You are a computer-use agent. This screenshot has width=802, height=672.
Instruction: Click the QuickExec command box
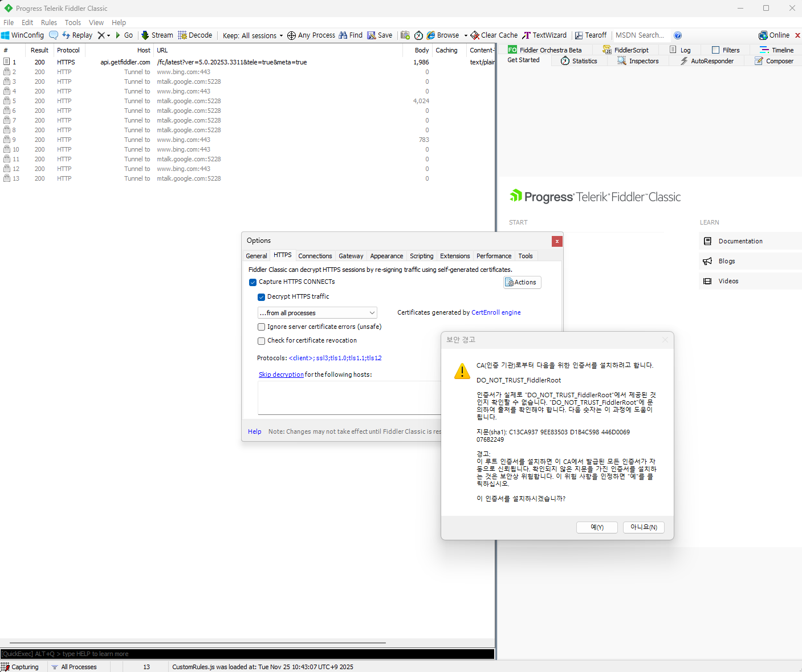[x=247, y=654]
